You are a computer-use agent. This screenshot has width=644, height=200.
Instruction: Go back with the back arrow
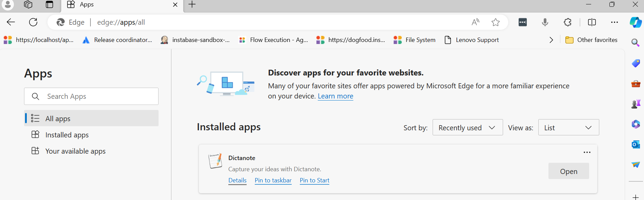coord(11,22)
